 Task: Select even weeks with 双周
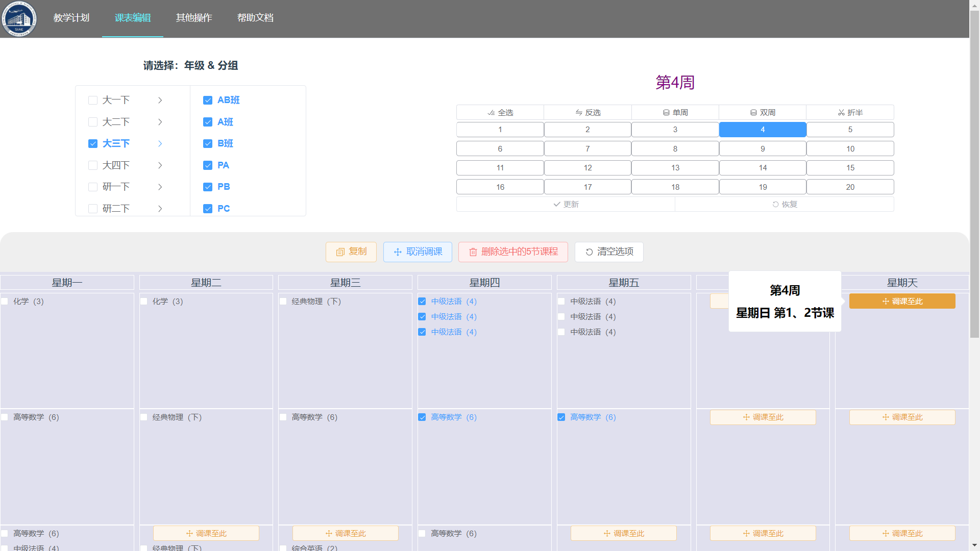[x=763, y=113]
